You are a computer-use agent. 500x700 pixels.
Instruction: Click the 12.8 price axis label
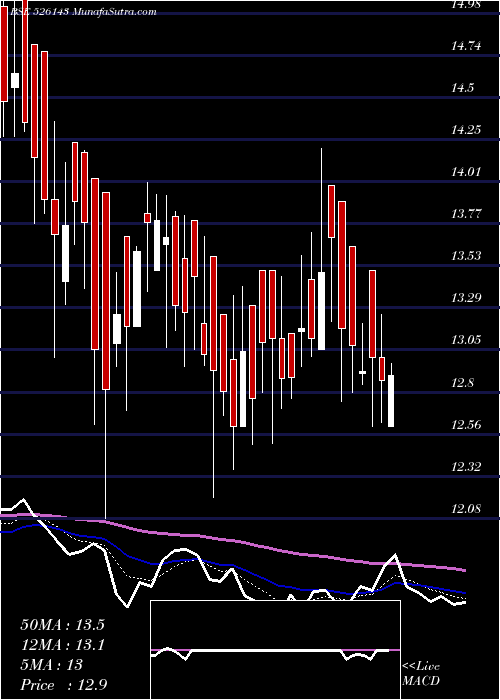point(462,383)
